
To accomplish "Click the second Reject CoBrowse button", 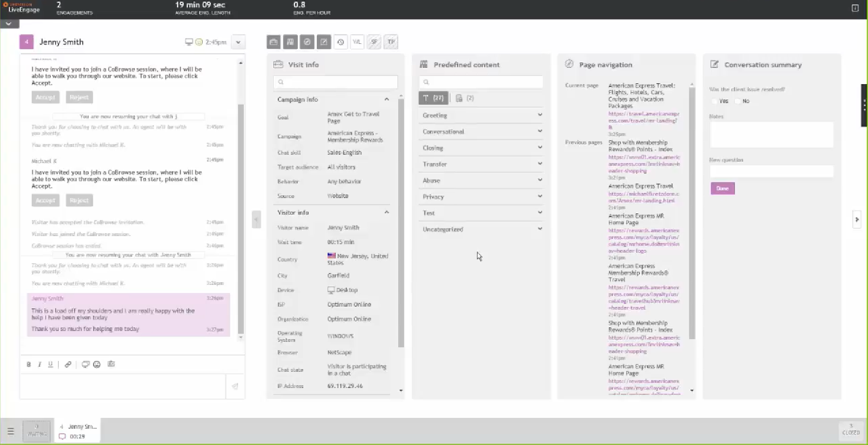I will [79, 200].
